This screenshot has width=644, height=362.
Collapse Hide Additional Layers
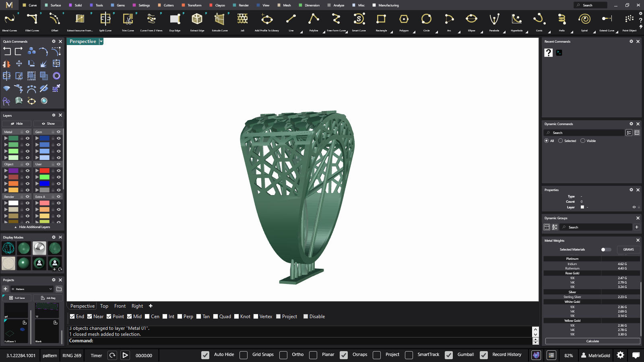(32, 227)
